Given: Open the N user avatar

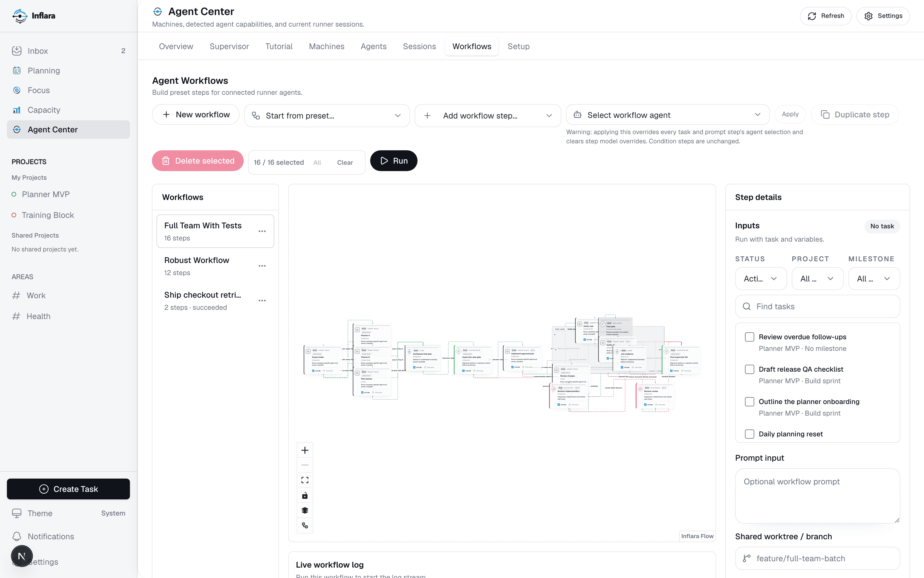Looking at the screenshot, I should tap(22, 556).
